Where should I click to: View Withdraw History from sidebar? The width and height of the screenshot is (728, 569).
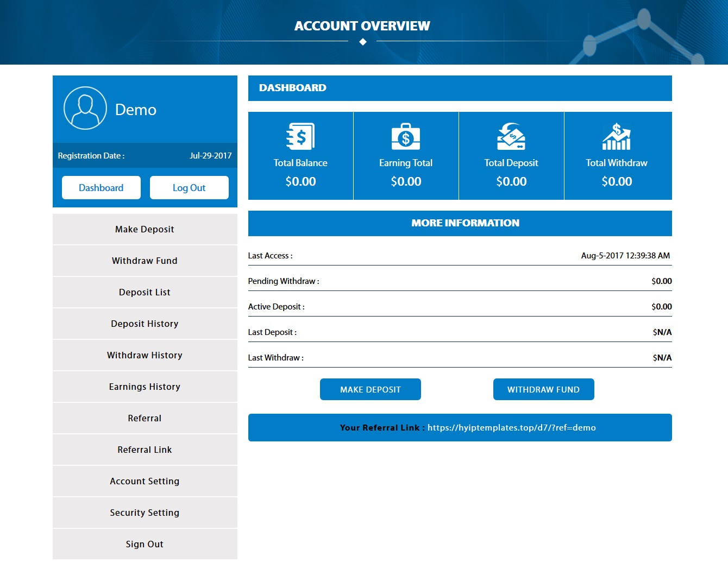point(145,355)
